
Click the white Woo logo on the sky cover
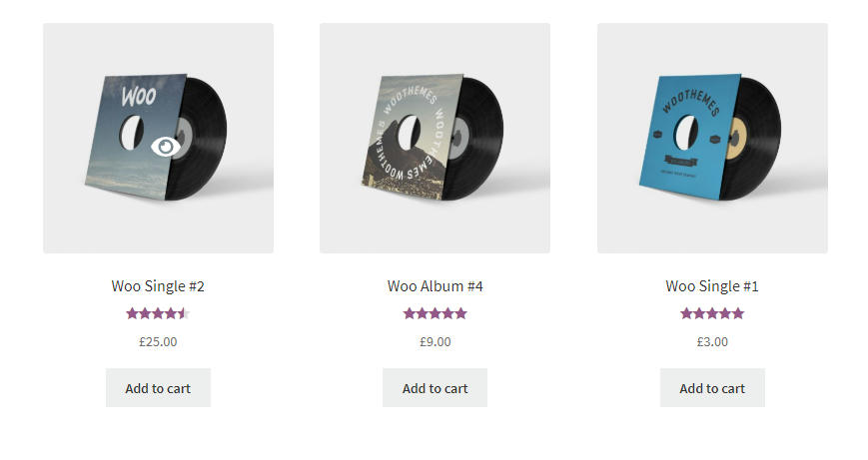point(139,96)
